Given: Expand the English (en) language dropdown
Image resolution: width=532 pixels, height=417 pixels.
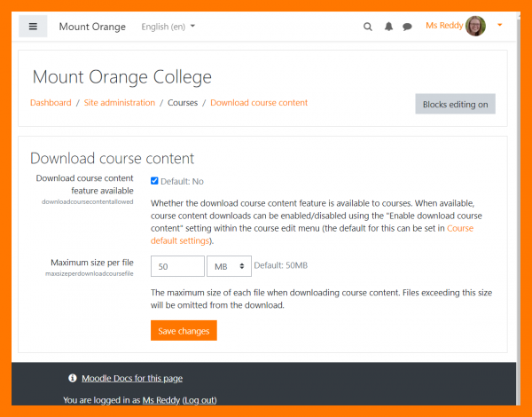Looking at the screenshot, I should click(x=168, y=27).
